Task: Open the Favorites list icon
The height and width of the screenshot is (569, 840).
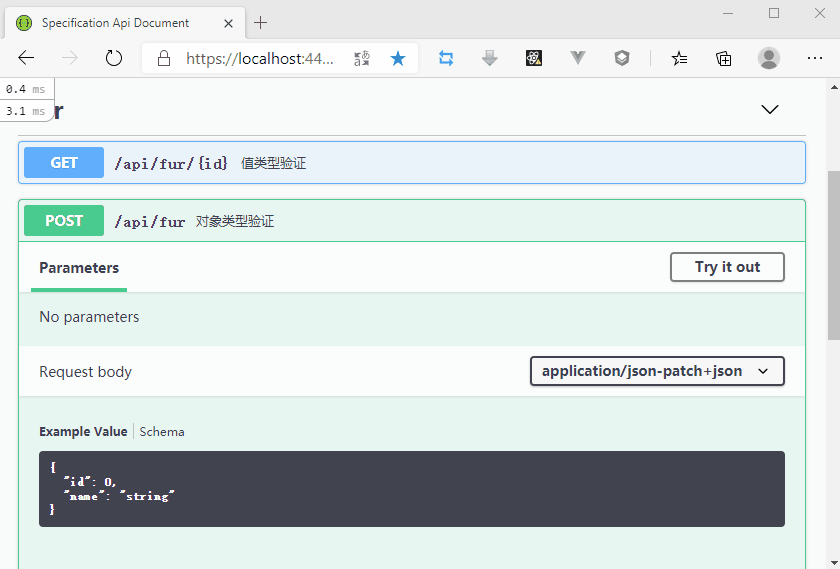Action: (x=680, y=58)
